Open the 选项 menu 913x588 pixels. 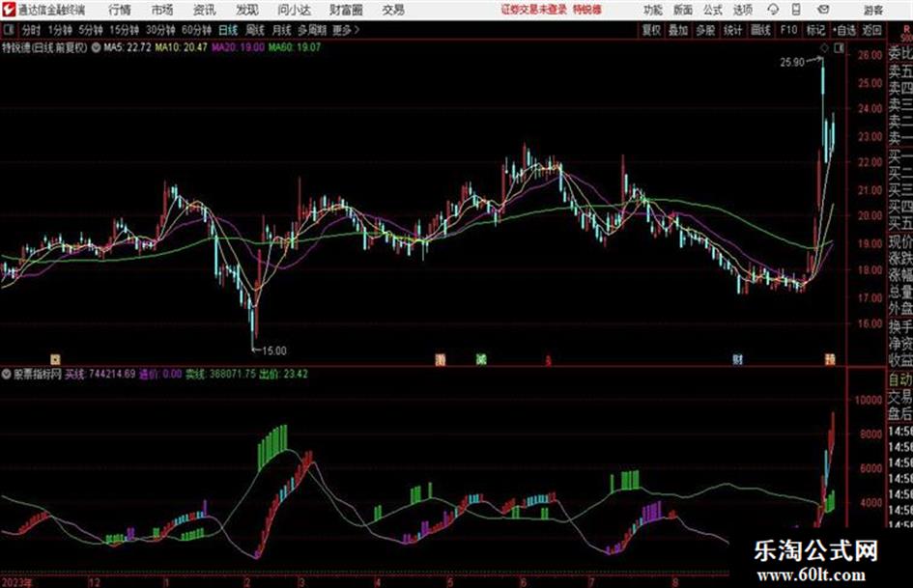[743, 10]
